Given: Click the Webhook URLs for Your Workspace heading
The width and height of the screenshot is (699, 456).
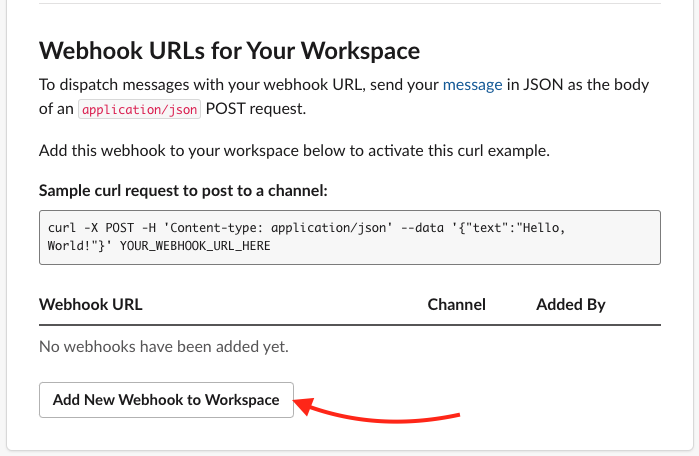Looking at the screenshot, I should click(x=230, y=50).
